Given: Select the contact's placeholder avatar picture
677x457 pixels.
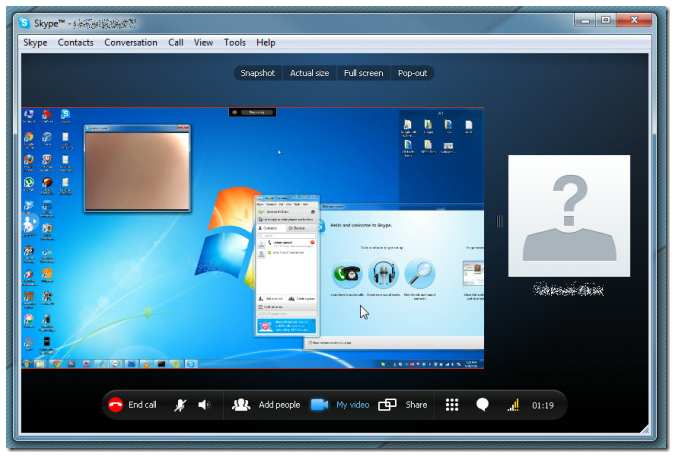Looking at the screenshot, I should coord(569,216).
